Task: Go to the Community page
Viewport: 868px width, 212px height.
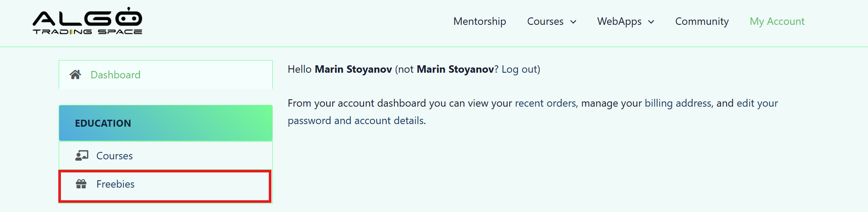Action: point(702,21)
